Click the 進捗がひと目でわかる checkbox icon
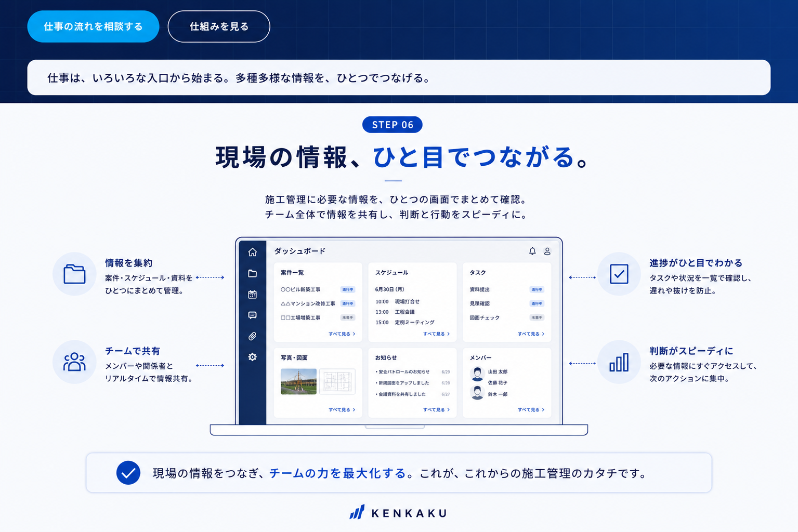 tap(619, 274)
